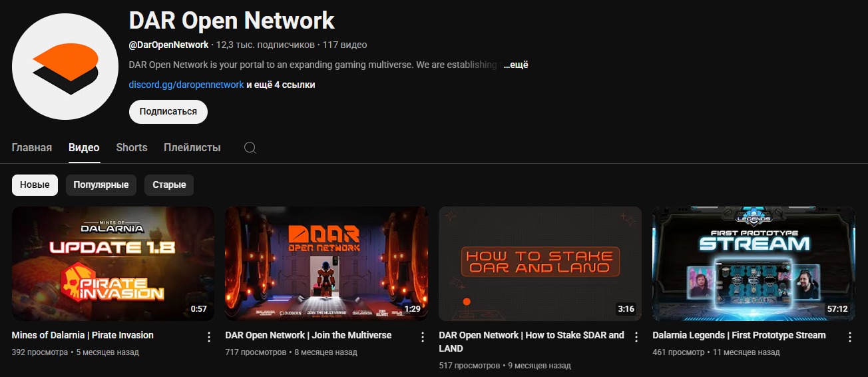This screenshot has width=868, height=377.
Task: Open options menu for Mines of Dalarnia Pirate Invasion video
Action: (x=209, y=337)
